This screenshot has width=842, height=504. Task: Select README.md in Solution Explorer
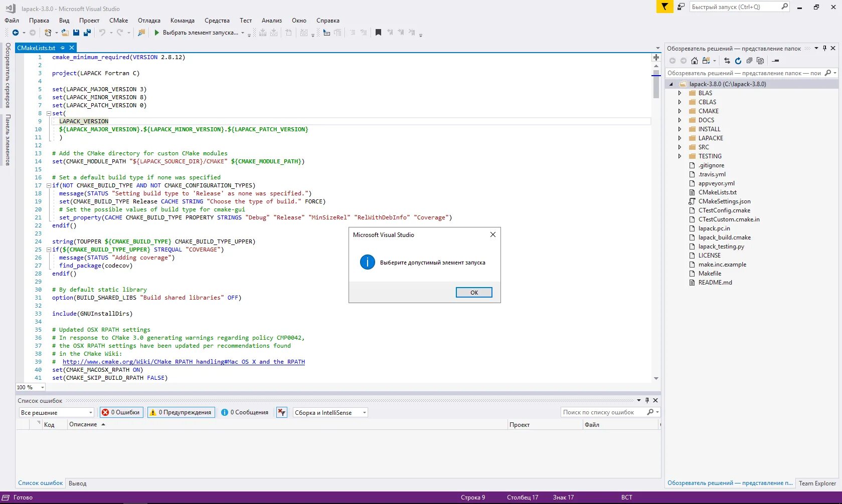(715, 283)
